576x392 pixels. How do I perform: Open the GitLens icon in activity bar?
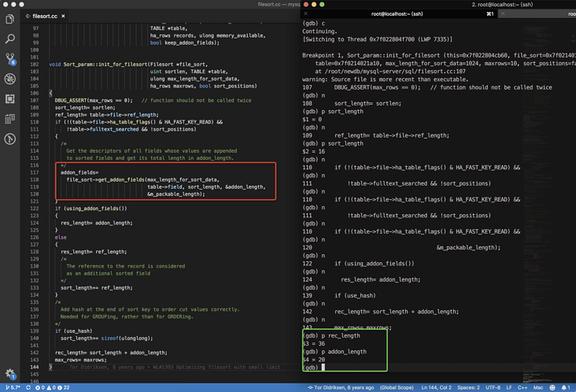point(9,139)
